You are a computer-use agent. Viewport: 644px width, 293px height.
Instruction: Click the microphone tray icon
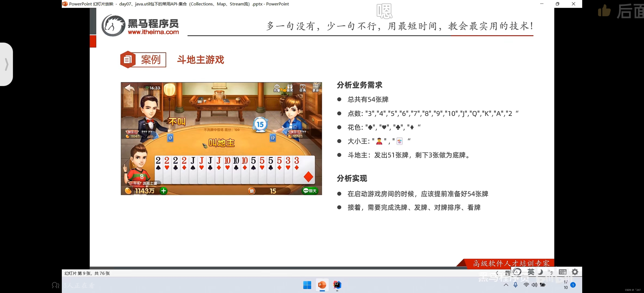pos(516,285)
